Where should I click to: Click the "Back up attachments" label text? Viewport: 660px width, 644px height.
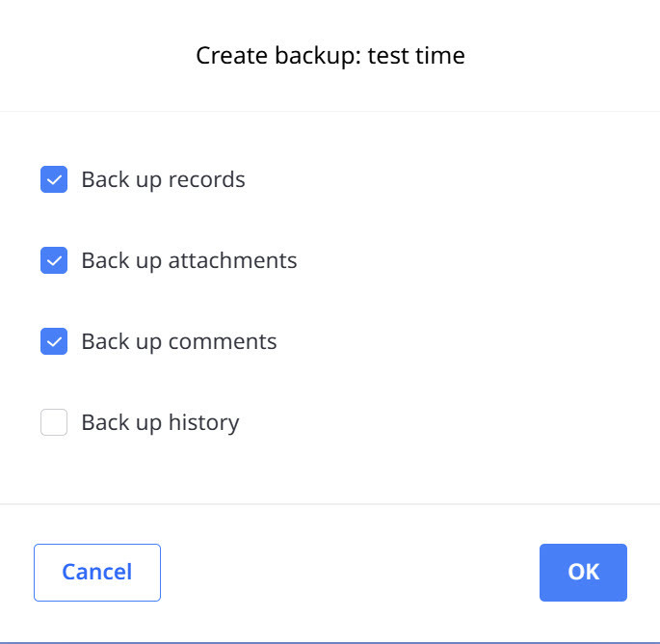click(x=189, y=260)
